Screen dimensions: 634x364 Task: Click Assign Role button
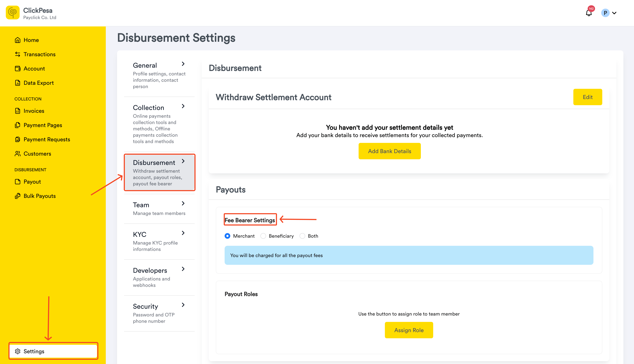[x=409, y=330]
